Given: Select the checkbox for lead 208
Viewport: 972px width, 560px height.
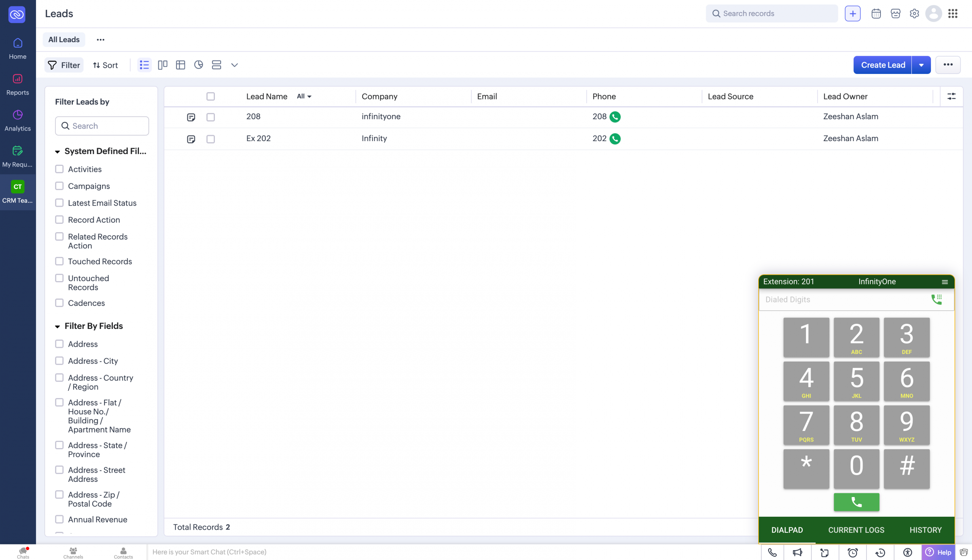Looking at the screenshot, I should [210, 117].
